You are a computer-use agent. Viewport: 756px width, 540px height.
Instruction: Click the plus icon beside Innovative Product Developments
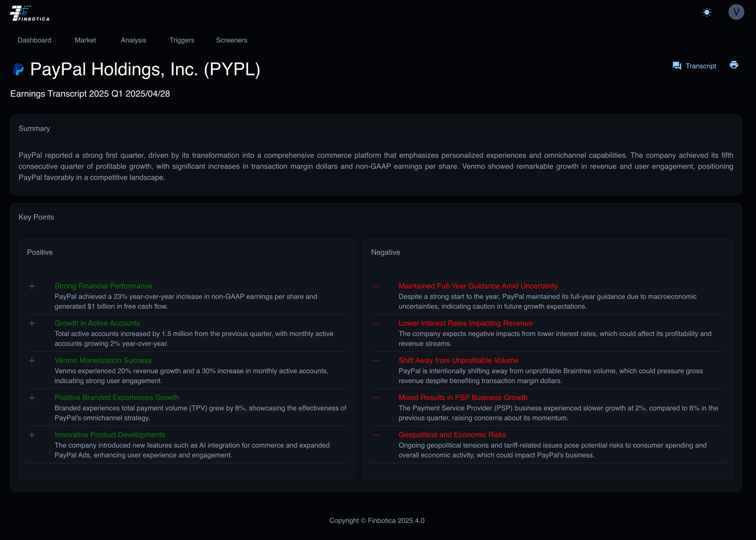pyautogui.click(x=32, y=435)
